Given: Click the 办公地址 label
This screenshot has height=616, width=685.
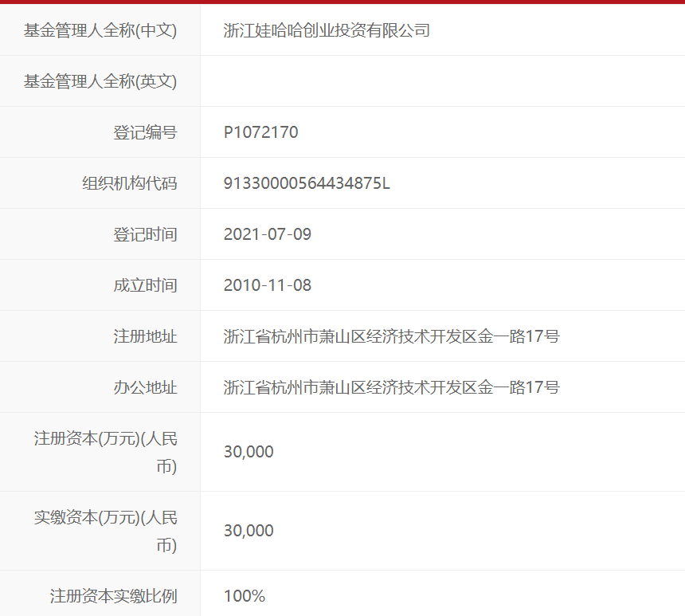Looking at the screenshot, I should (x=145, y=387).
